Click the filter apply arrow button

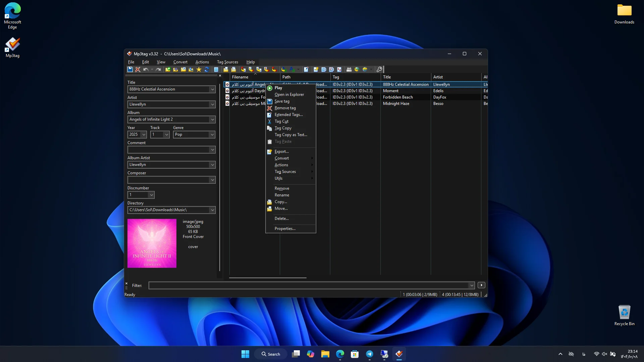click(x=481, y=285)
